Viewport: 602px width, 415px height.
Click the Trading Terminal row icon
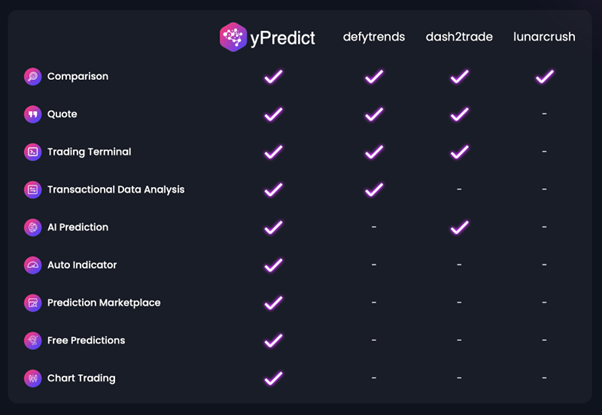coord(33,152)
